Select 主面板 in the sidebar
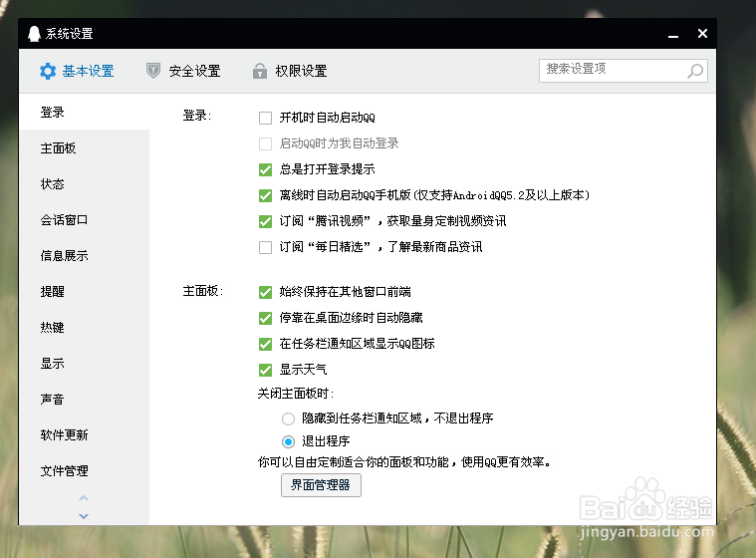Image resolution: width=756 pixels, height=558 pixels. [x=84, y=148]
